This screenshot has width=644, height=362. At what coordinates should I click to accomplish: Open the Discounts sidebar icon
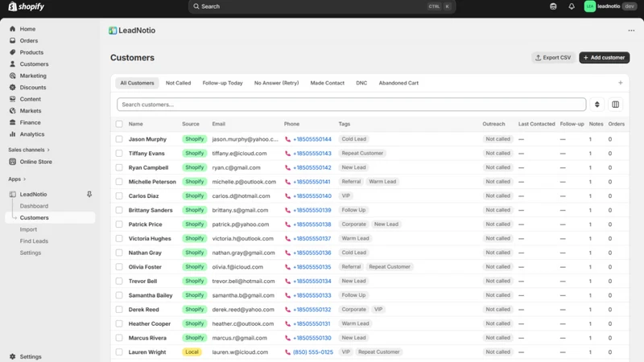(x=12, y=88)
